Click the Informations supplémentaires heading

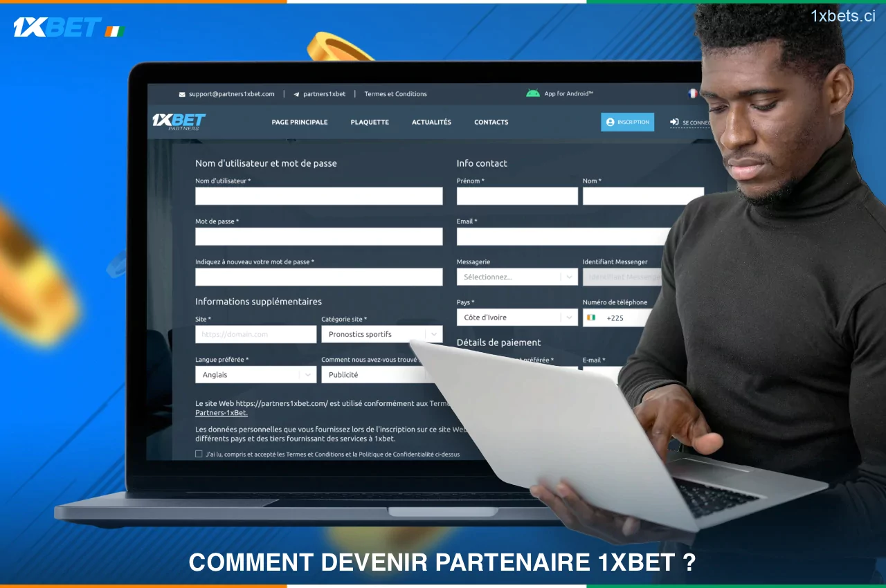click(x=258, y=302)
